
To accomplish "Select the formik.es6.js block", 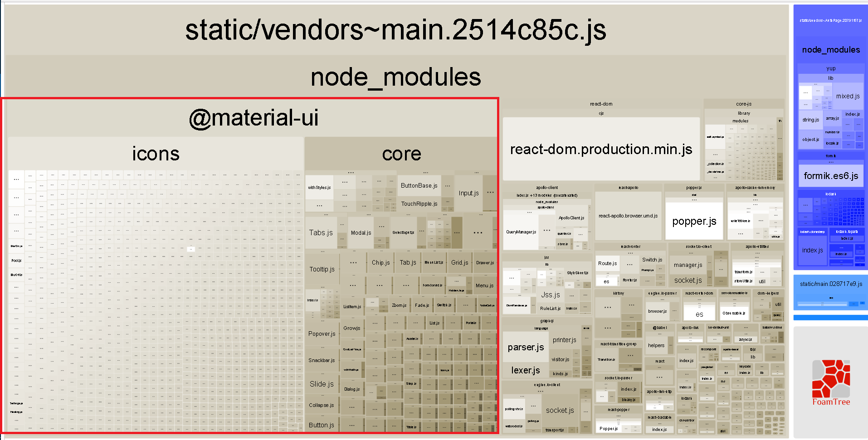I will 831,176.
